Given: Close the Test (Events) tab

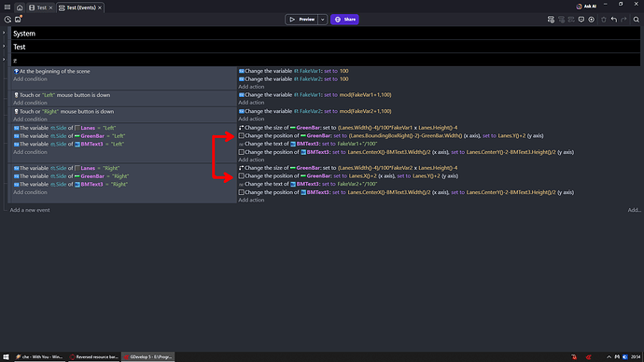Looking at the screenshot, I should [100, 7].
